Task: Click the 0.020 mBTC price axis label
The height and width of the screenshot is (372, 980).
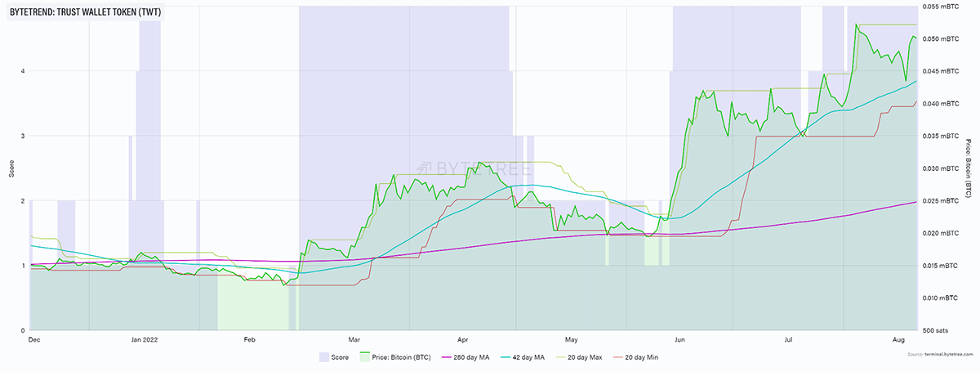Action: 939,233
